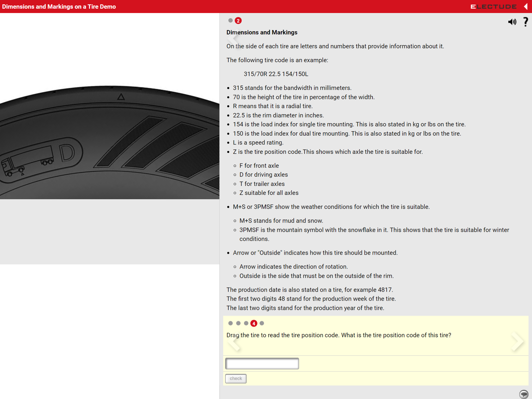Click the Electude logo
Screen dimensions: 532x399
(x=494, y=7)
